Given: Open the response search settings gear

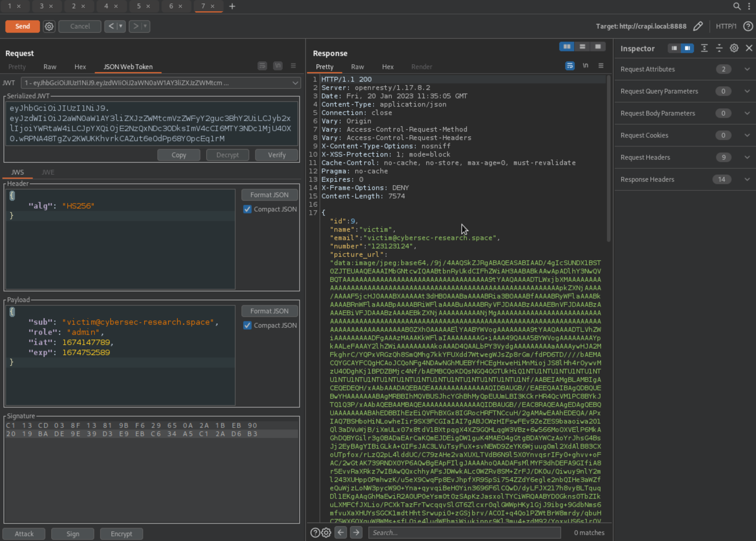Looking at the screenshot, I should pos(326,532).
